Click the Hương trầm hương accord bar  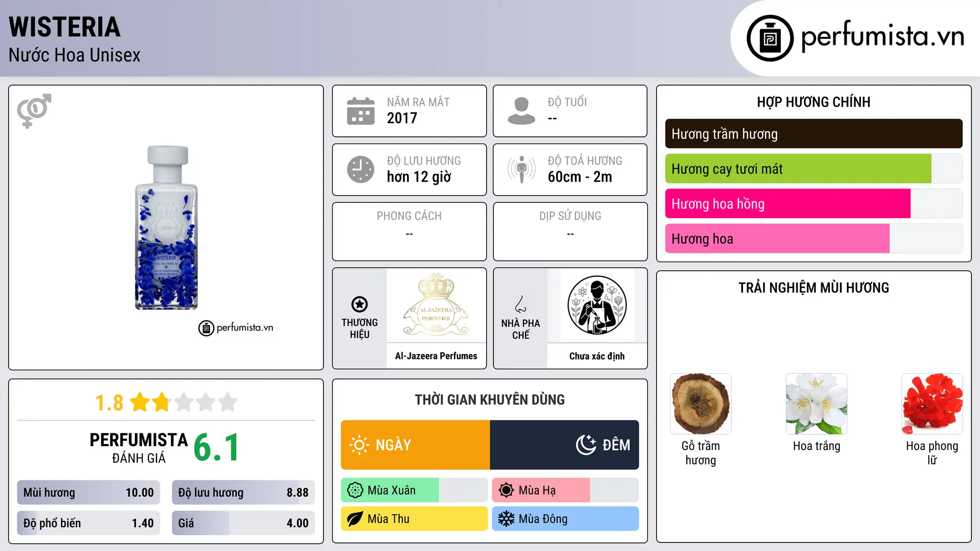pos(813,134)
